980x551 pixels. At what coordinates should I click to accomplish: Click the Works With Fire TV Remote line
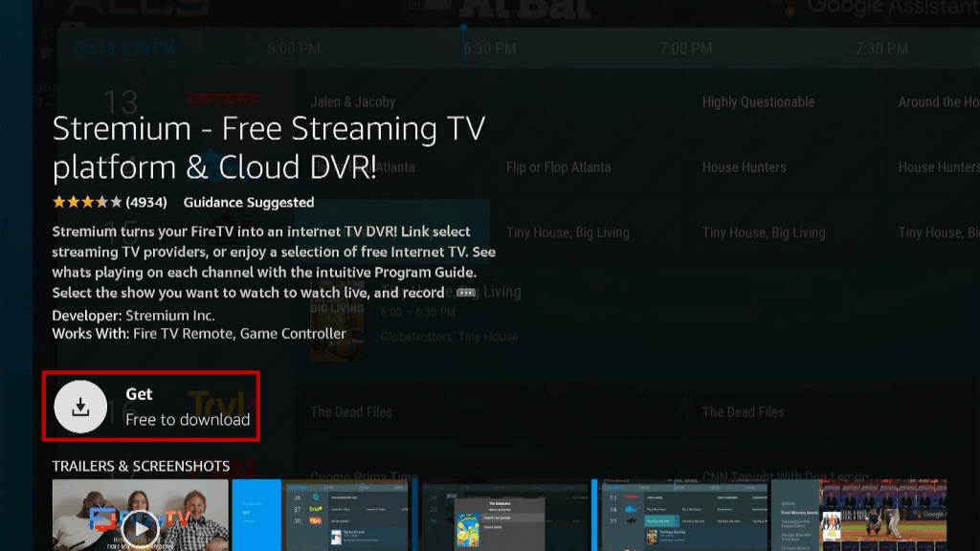click(x=199, y=334)
